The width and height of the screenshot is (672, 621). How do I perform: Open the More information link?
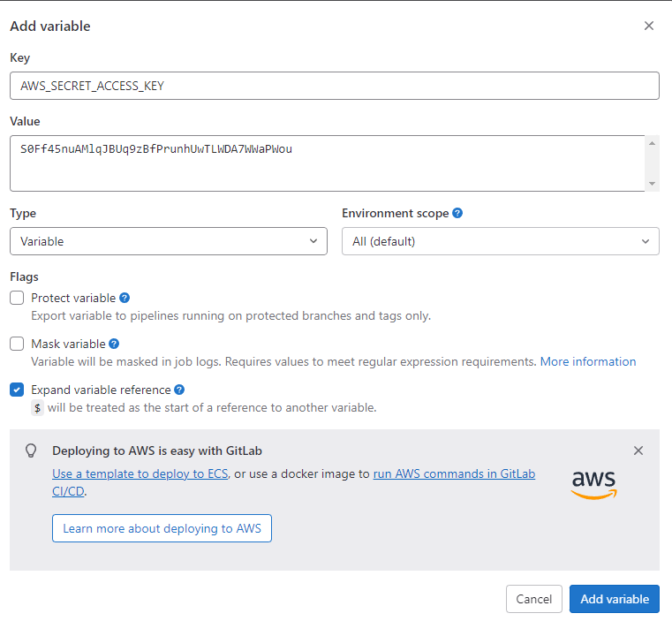[x=588, y=361]
